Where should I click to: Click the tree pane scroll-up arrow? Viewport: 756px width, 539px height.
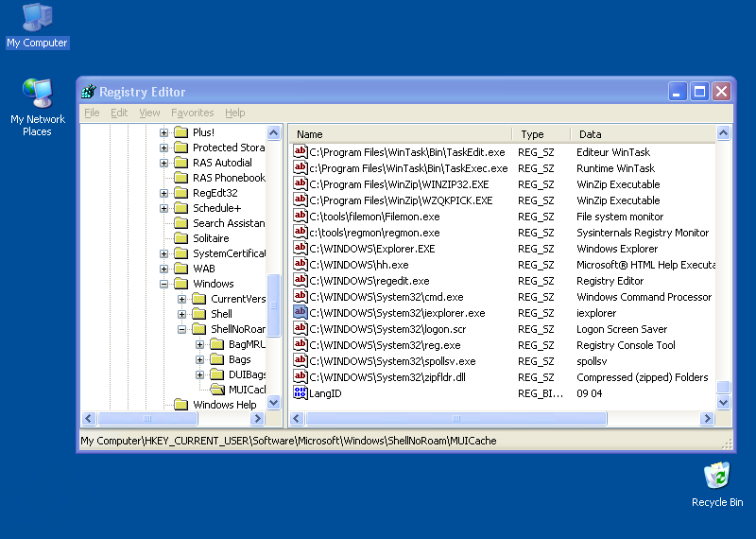coord(274,132)
